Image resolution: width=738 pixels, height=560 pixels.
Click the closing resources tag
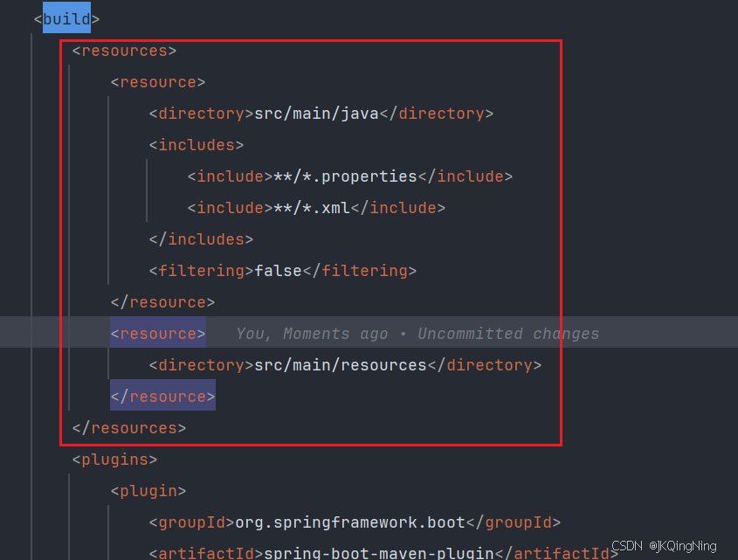click(x=129, y=428)
